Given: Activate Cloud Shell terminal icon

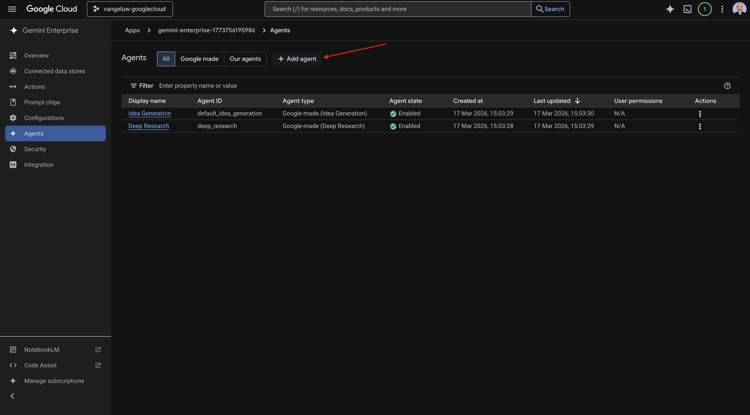Looking at the screenshot, I should (687, 9).
